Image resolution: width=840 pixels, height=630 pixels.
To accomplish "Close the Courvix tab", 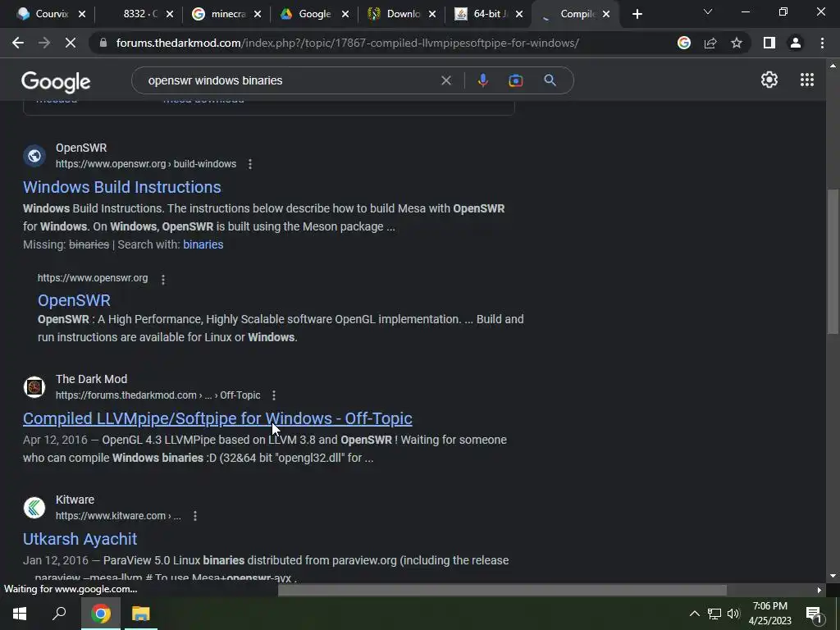I will [x=82, y=14].
